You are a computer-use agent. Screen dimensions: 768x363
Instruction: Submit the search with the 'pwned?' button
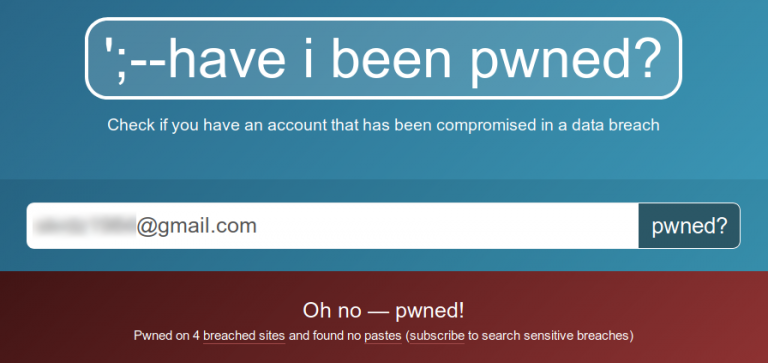tap(689, 226)
